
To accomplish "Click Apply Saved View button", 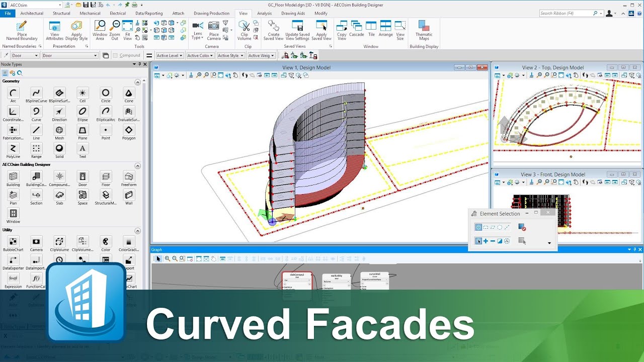I will pos(321,31).
